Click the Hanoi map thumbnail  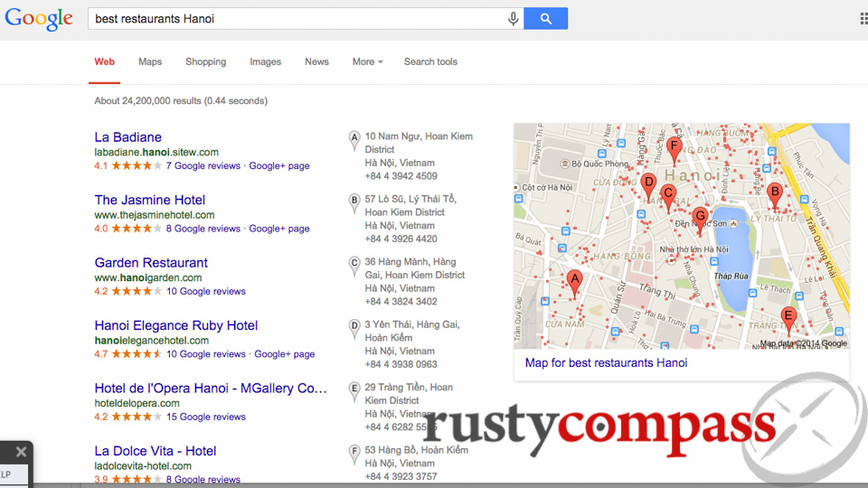point(682,236)
